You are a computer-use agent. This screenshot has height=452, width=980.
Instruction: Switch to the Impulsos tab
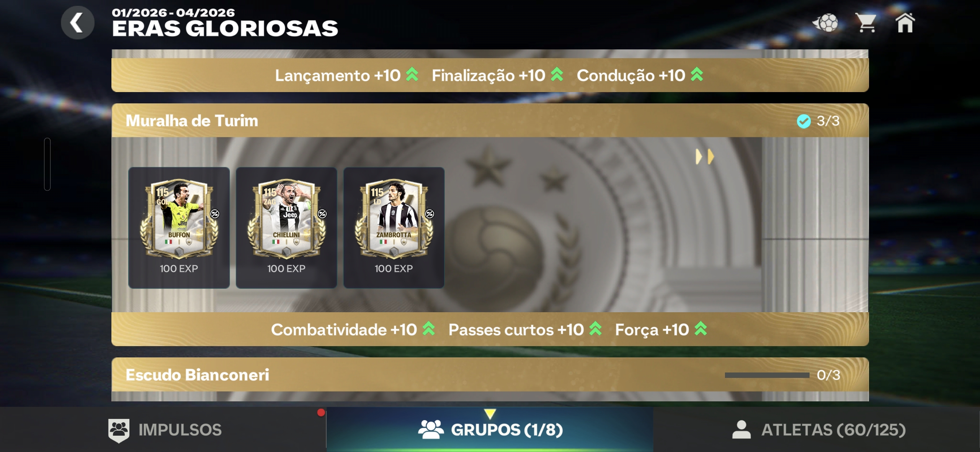point(163,430)
